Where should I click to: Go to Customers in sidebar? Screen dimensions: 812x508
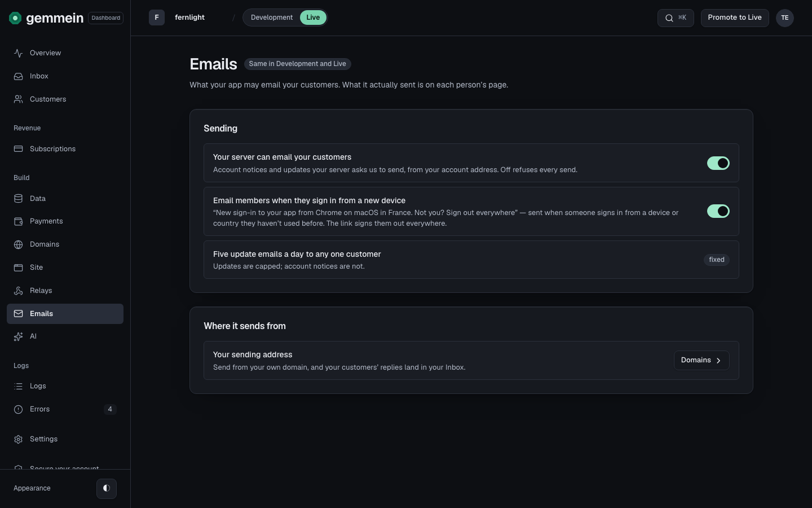point(65,99)
